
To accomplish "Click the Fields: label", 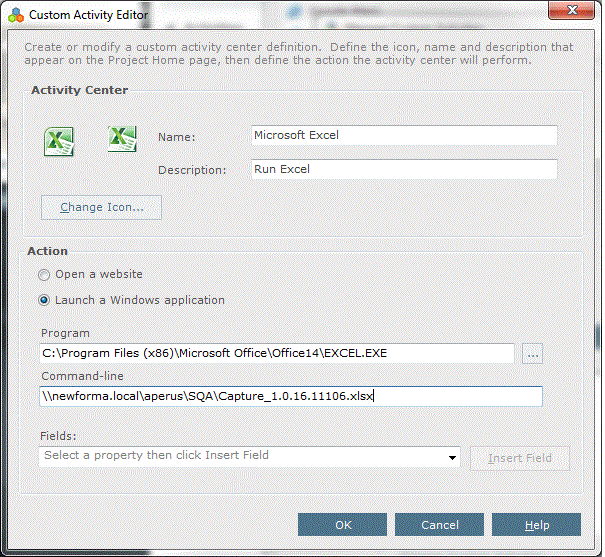I will [x=58, y=436].
